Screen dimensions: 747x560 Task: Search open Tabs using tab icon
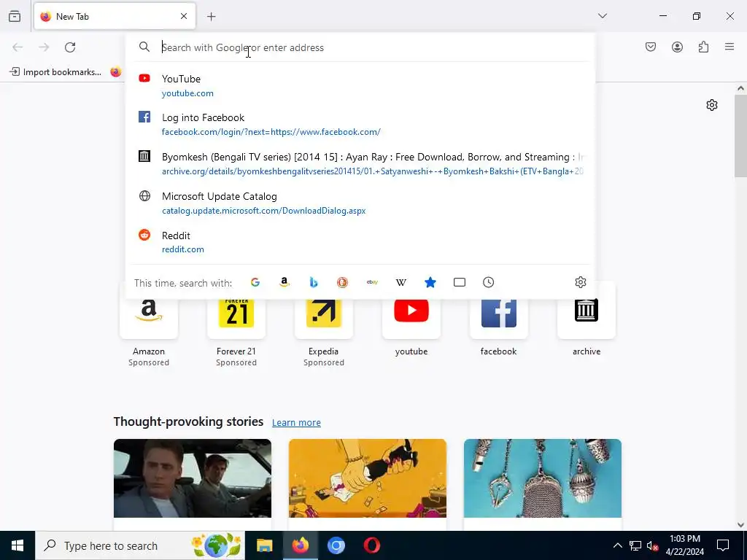coord(460,282)
